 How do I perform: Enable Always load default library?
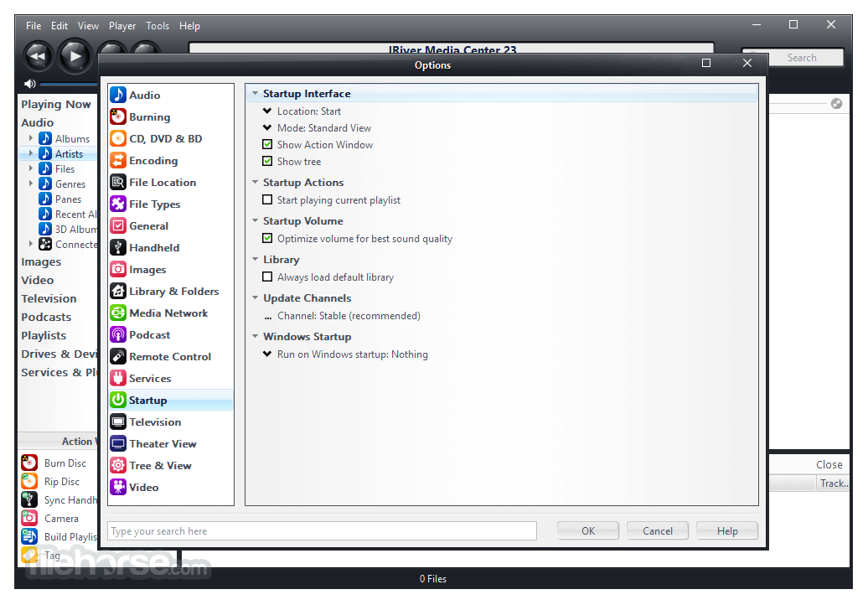coord(267,277)
